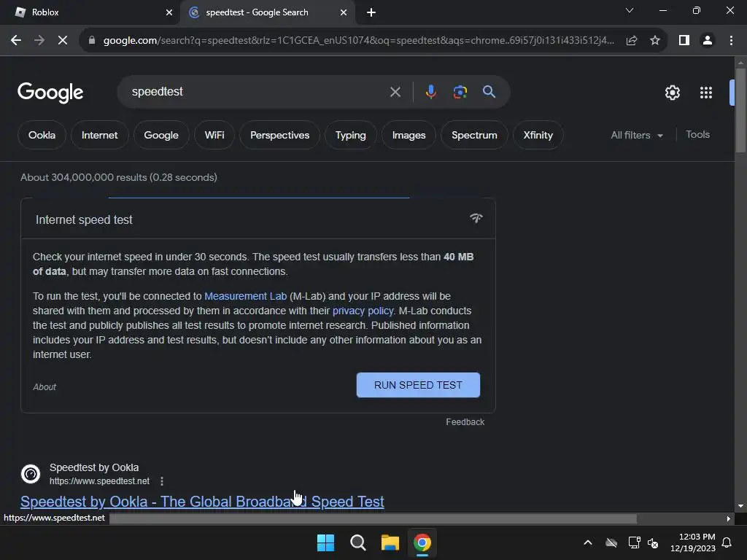The image size is (747, 560).
Task: Open the privacy policy link
Action: [363, 311]
